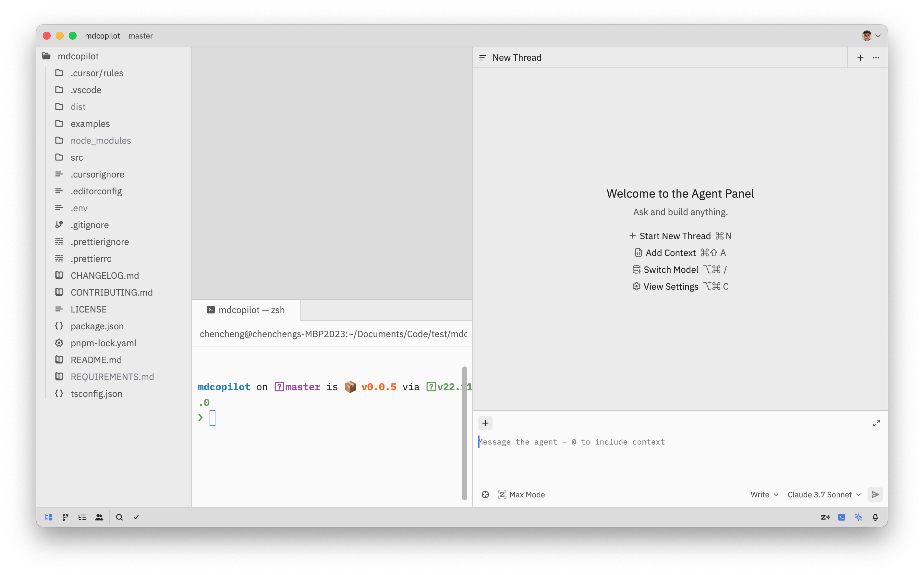Expand the src folder
The image size is (924, 575).
click(x=77, y=157)
